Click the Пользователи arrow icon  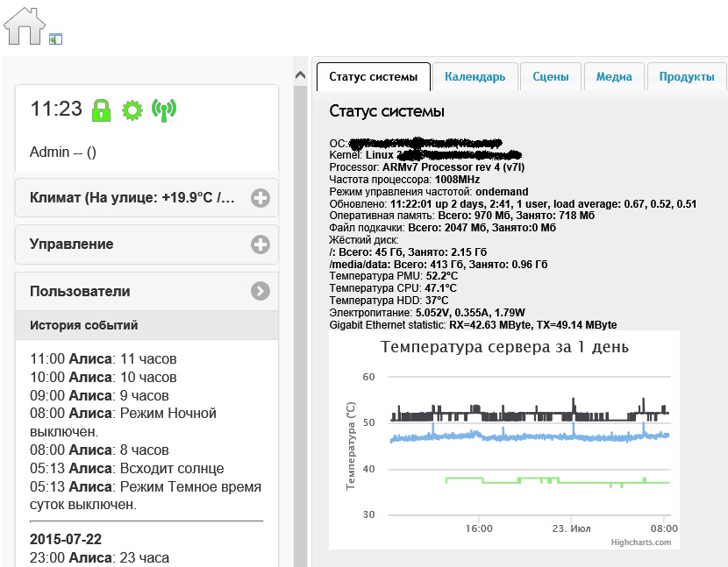pyautogui.click(x=260, y=290)
